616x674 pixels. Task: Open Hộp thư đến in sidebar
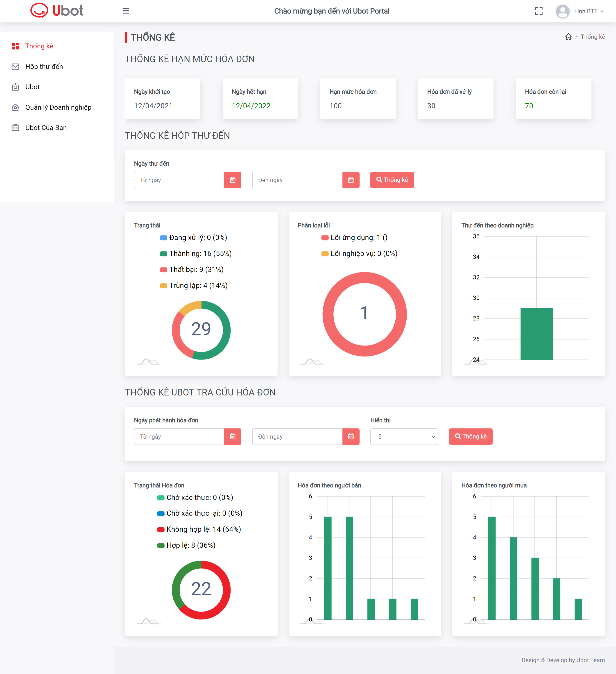pos(44,66)
